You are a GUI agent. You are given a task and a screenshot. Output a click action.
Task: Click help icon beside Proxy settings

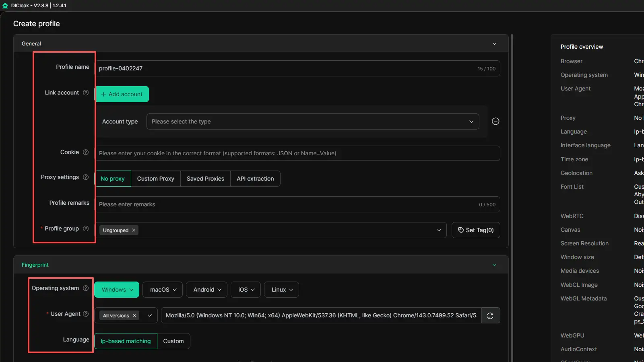86,177
